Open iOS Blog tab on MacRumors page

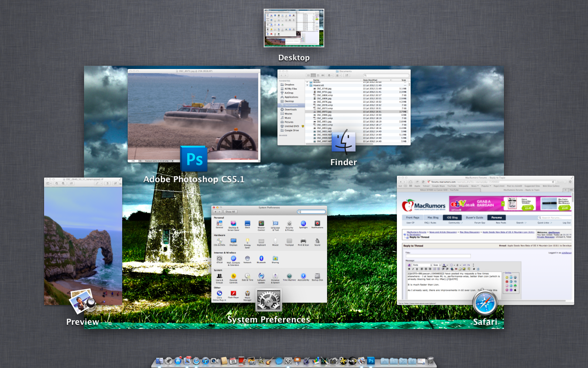click(452, 218)
